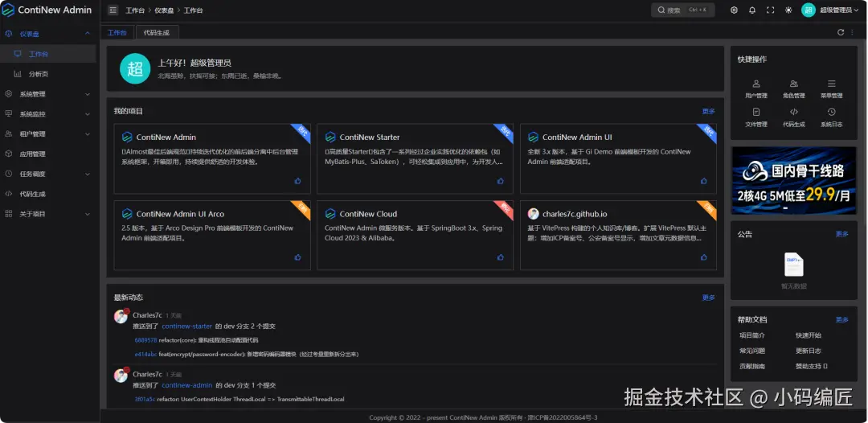This screenshot has width=868, height=423.
Task: Click Charles7c avatar on continew-admin activity
Action: pyautogui.click(x=121, y=376)
